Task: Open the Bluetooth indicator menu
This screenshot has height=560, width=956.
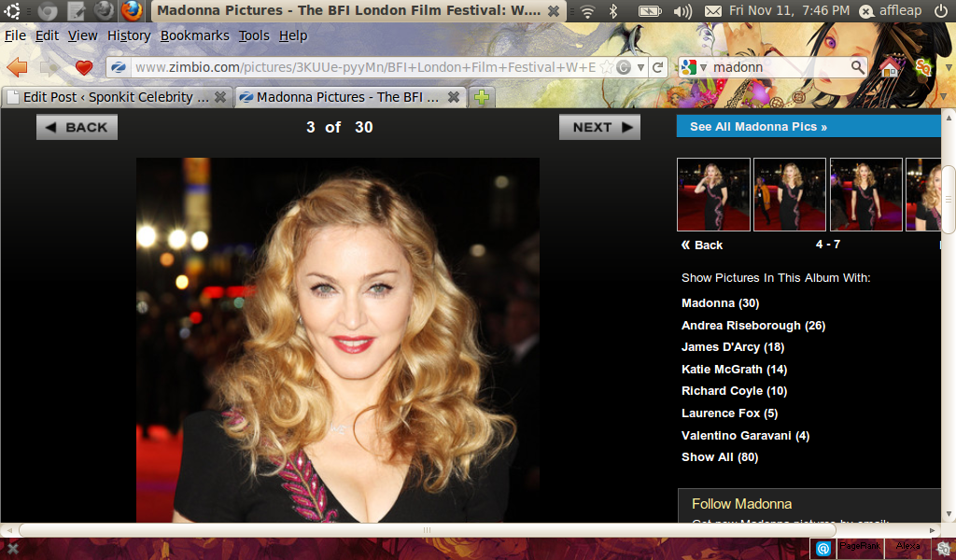Action: pyautogui.click(x=614, y=11)
